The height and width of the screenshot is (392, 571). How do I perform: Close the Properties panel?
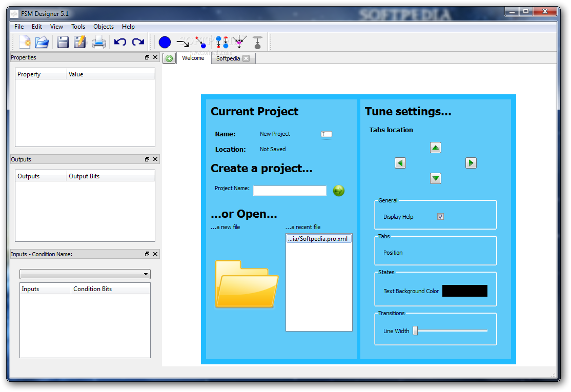[155, 57]
